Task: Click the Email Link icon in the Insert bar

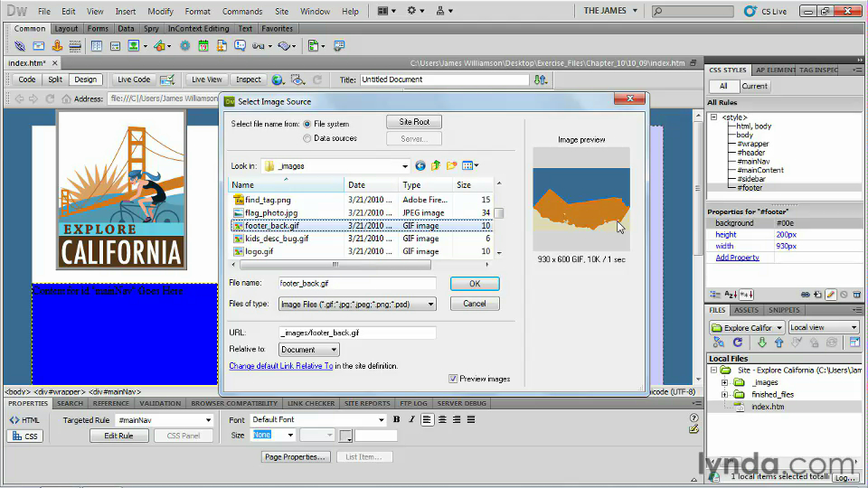Action: 38,46
